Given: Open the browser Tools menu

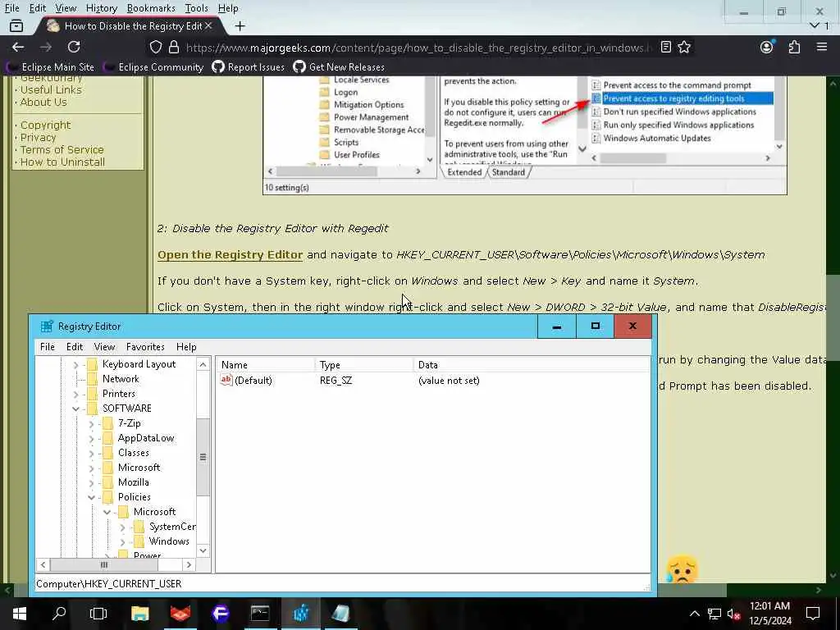Looking at the screenshot, I should (196, 8).
